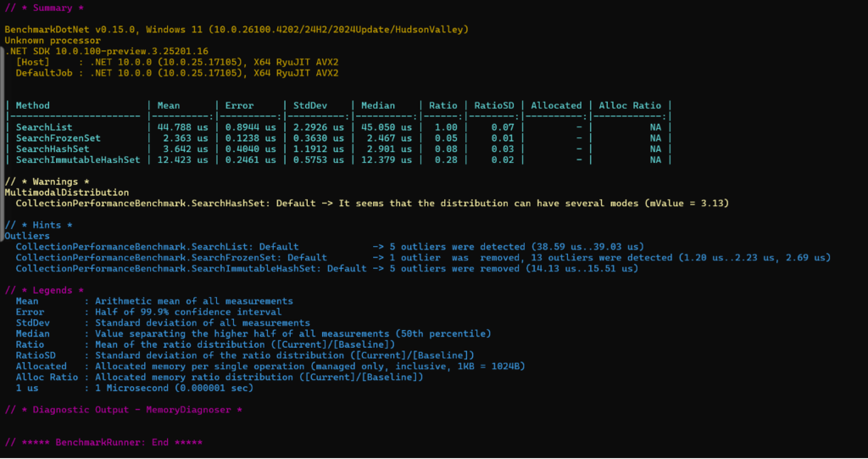Image resolution: width=868 pixels, height=459 pixels.
Task: Click the ratio value '0.05'
Action: pos(446,138)
